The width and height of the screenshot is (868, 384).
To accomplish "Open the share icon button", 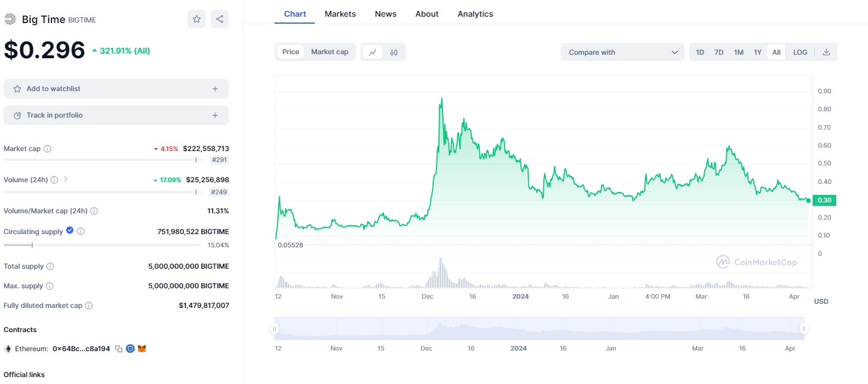I will 220,19.
